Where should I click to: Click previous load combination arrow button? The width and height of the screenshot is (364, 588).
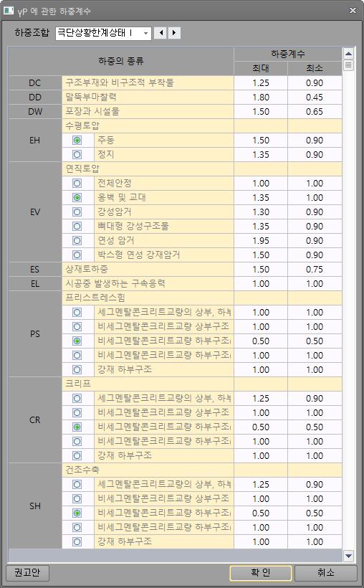pos(161,33)
